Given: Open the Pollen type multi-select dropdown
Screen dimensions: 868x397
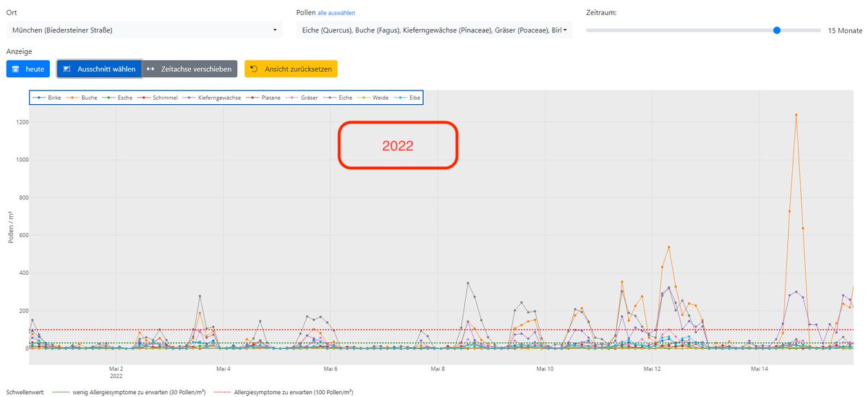Looking at the screenshot, I should click(434, 30).
